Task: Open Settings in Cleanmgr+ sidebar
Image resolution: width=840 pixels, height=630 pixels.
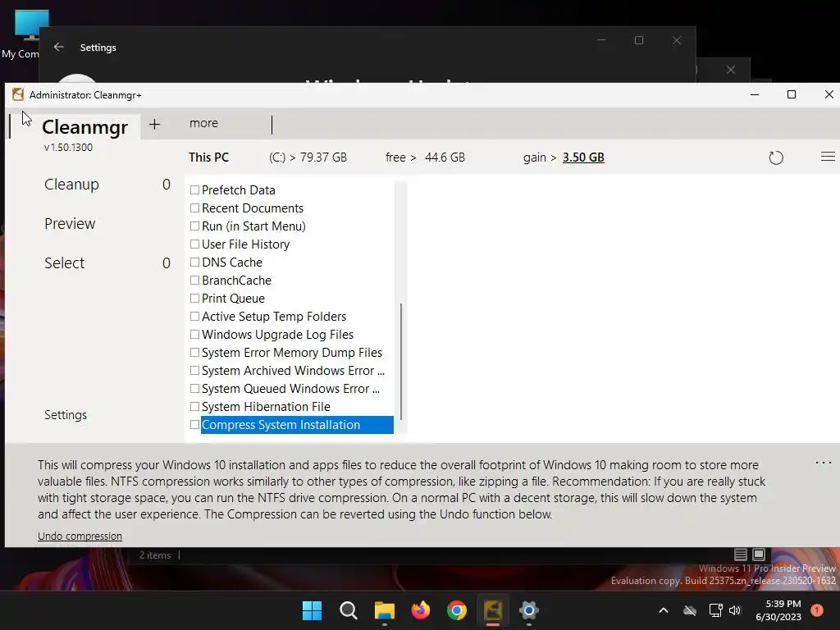Action: click(66, 415)
